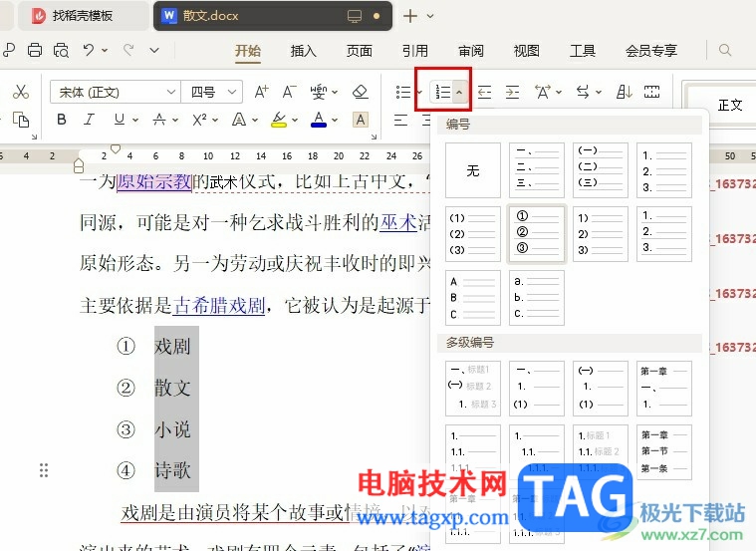This screenshot has width=756, height=551.
Task: Choose the 一、二、三、 numbering format
Action: [537, 169]
